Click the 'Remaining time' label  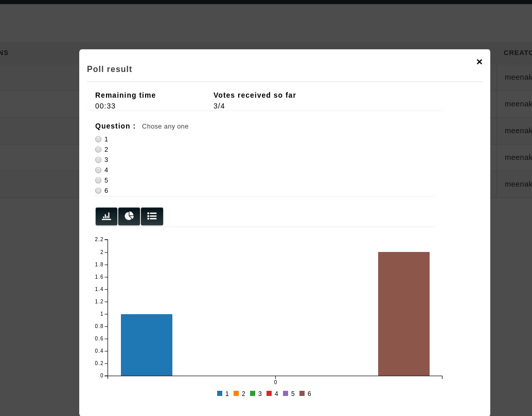tap(126, 95)
